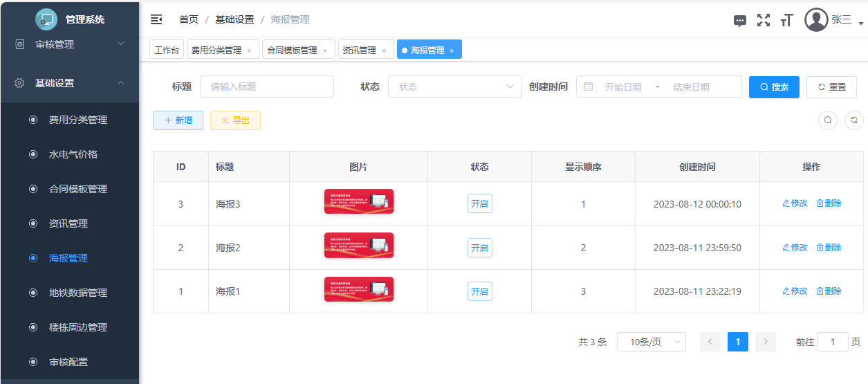Toggle the 开启 status for 海报3

[479, 204]
